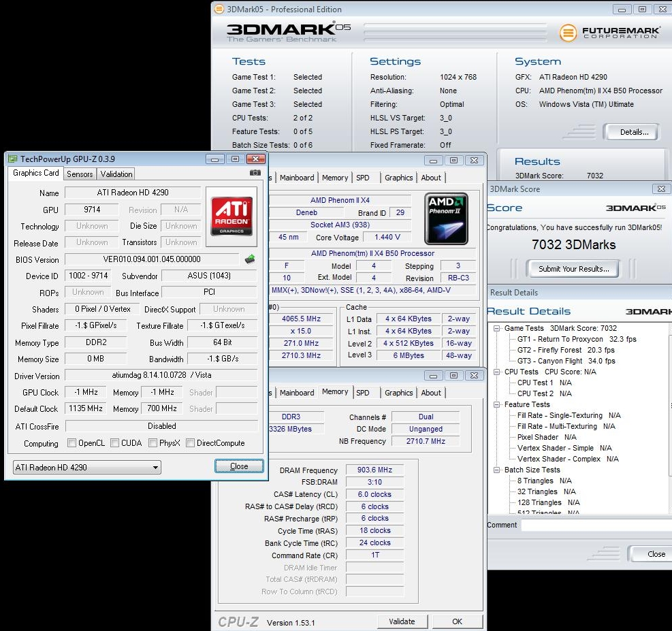
Task: Click the ATI Radeon logo image
Action: 231,216
